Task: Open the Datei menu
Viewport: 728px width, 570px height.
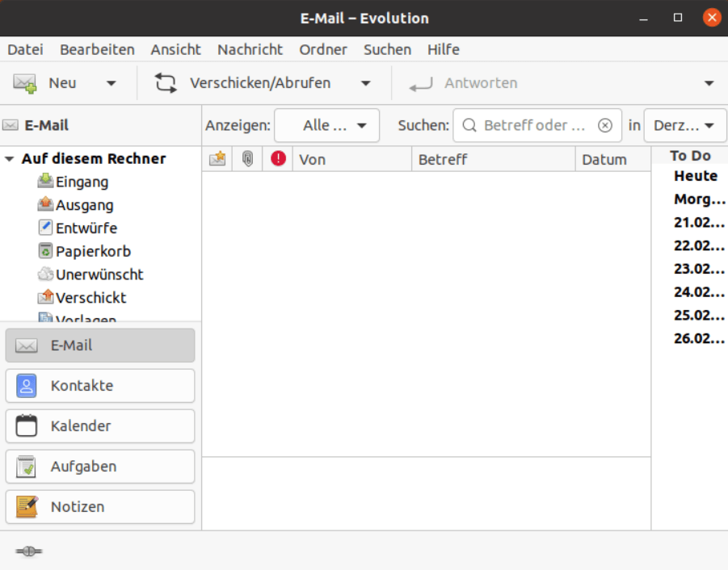Action: coord(26,49)
